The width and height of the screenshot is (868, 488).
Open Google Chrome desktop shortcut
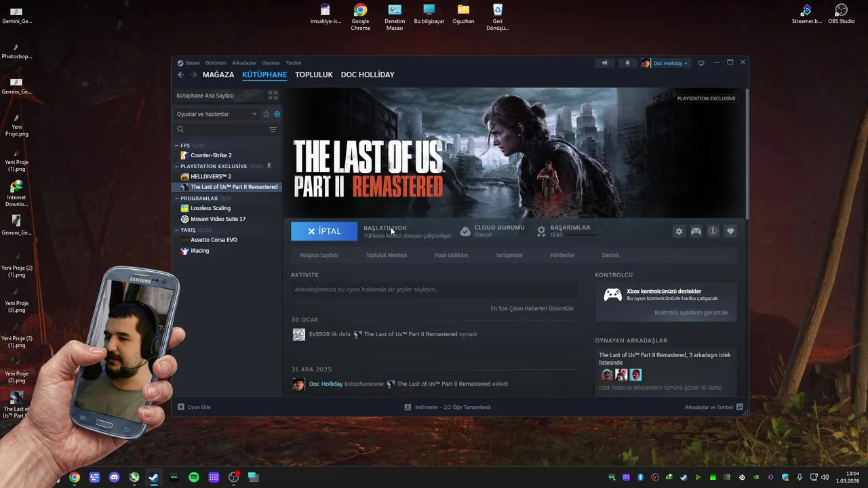pos(360,17)
